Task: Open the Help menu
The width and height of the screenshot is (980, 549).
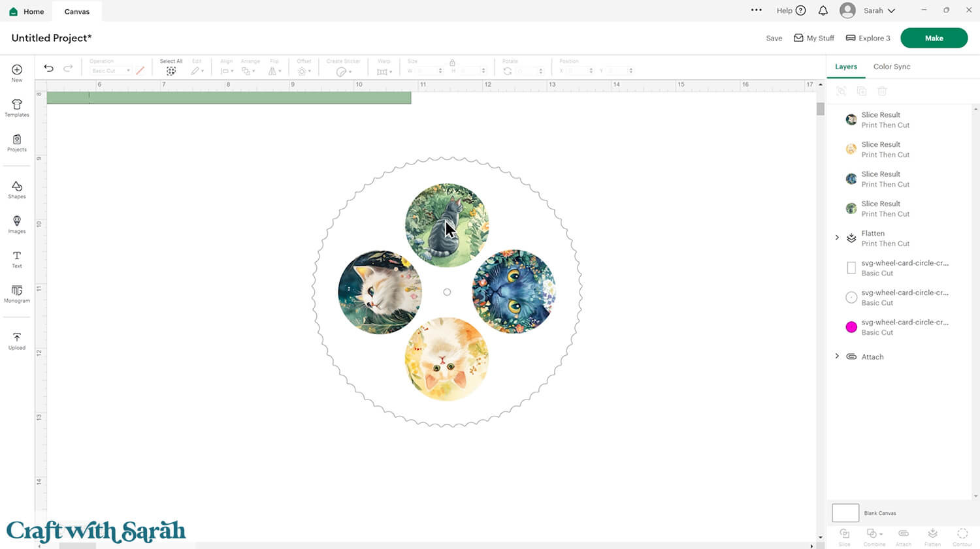Action: [791, 10]
